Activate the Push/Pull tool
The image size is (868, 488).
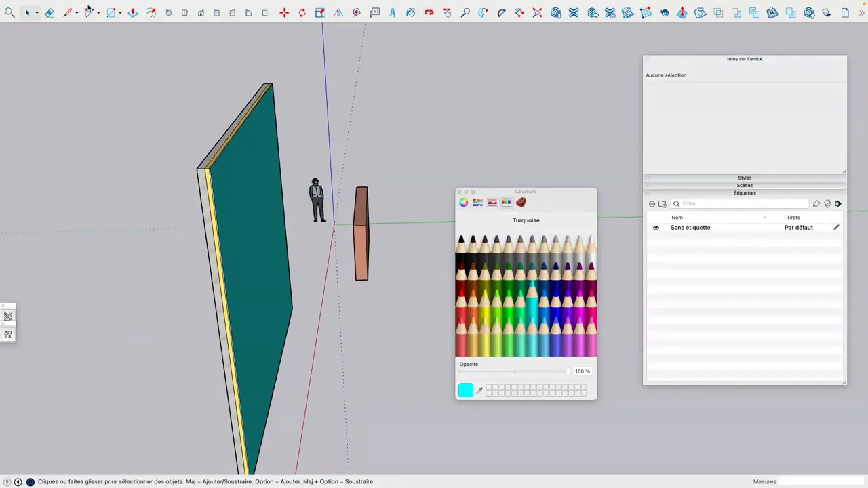pyautogui.click(x=133, y=12)
